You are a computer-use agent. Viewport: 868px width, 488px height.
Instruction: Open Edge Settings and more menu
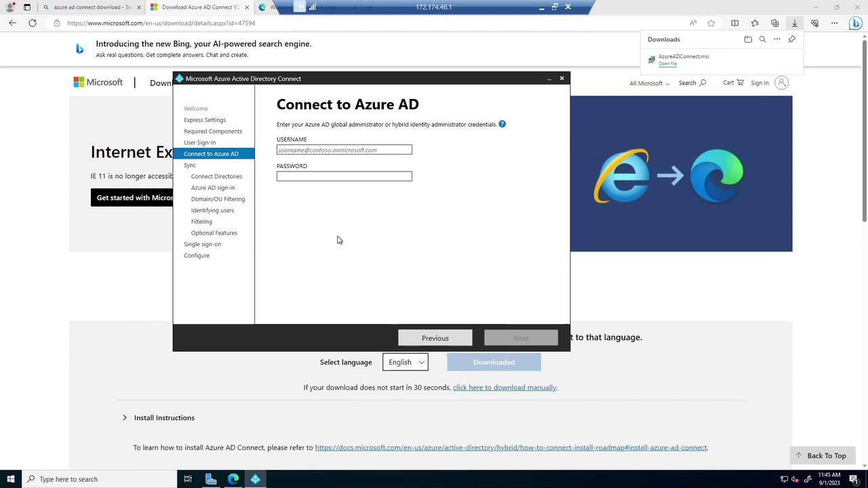(x=835, y=23)
